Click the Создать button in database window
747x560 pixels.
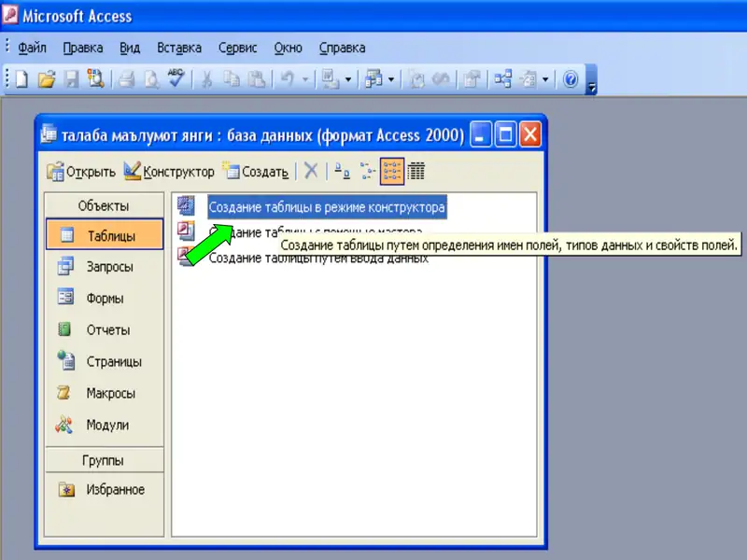pos(256,172)
